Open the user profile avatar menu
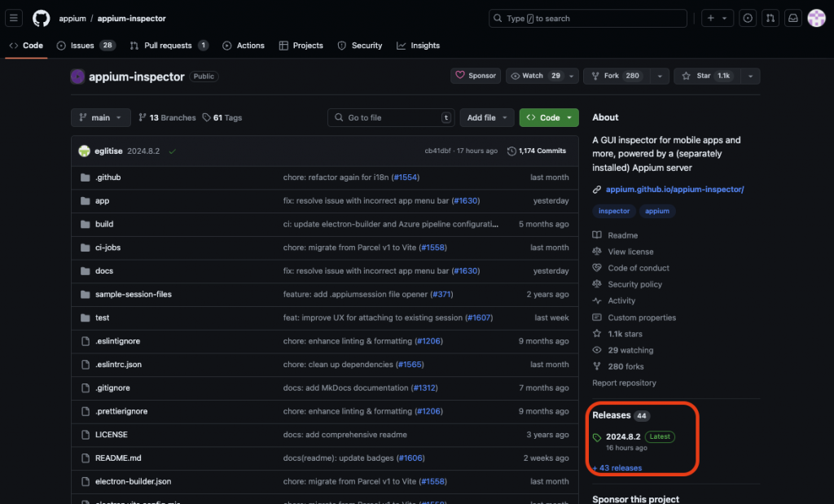 tap(816, 18)
